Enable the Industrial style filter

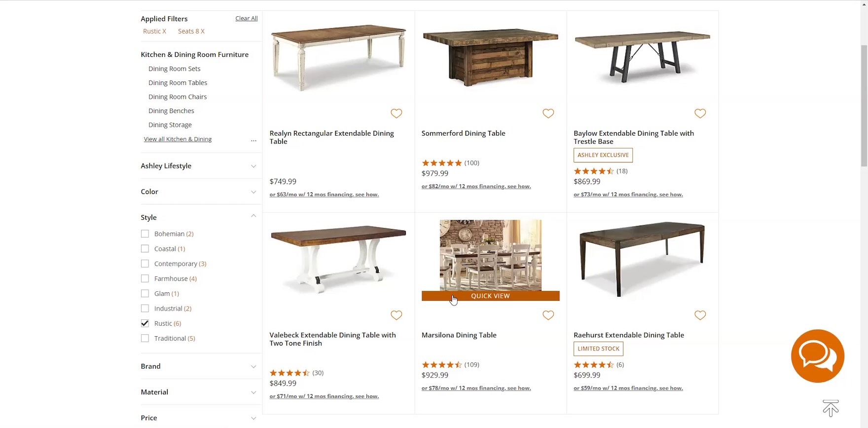pos(145,309)
